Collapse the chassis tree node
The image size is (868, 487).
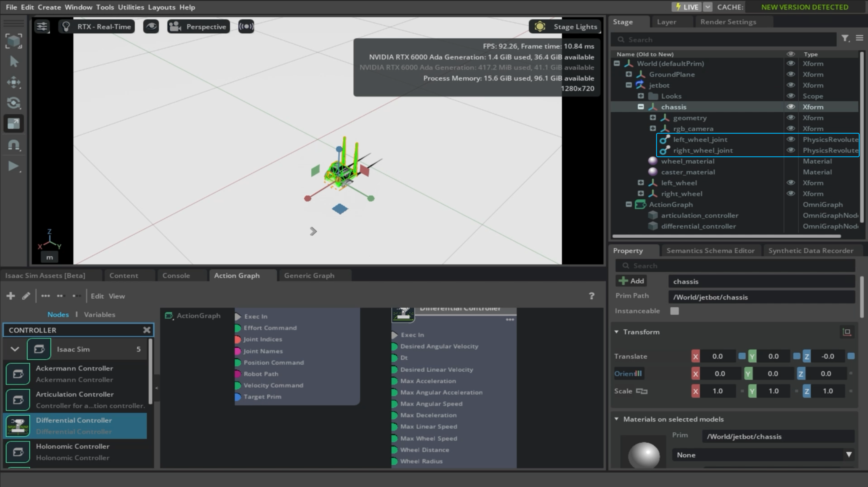[641, 107]
